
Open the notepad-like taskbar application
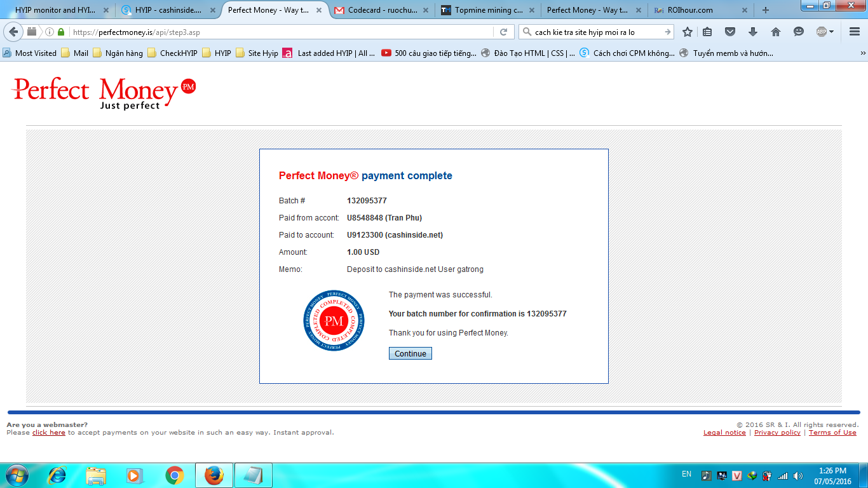pos(253,475)
